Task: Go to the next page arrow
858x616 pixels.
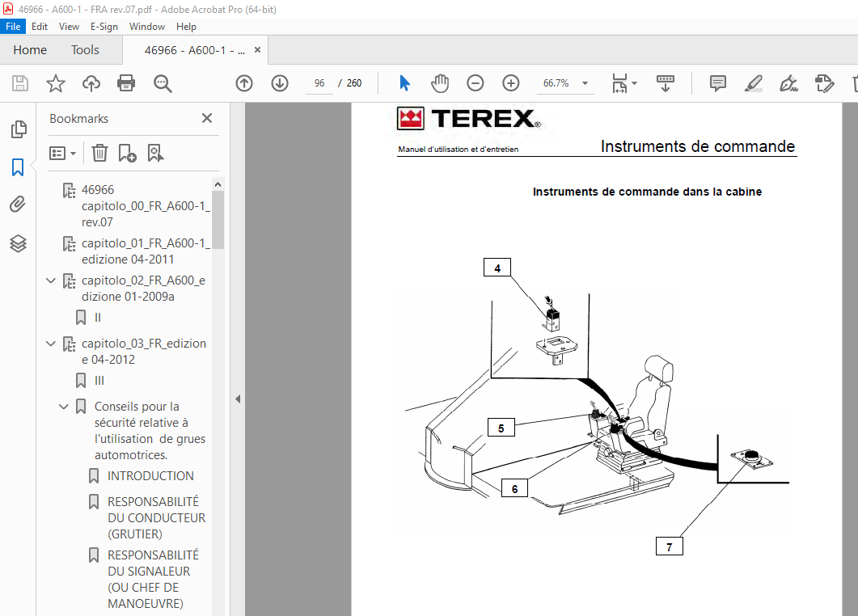Action: point(280,83)
